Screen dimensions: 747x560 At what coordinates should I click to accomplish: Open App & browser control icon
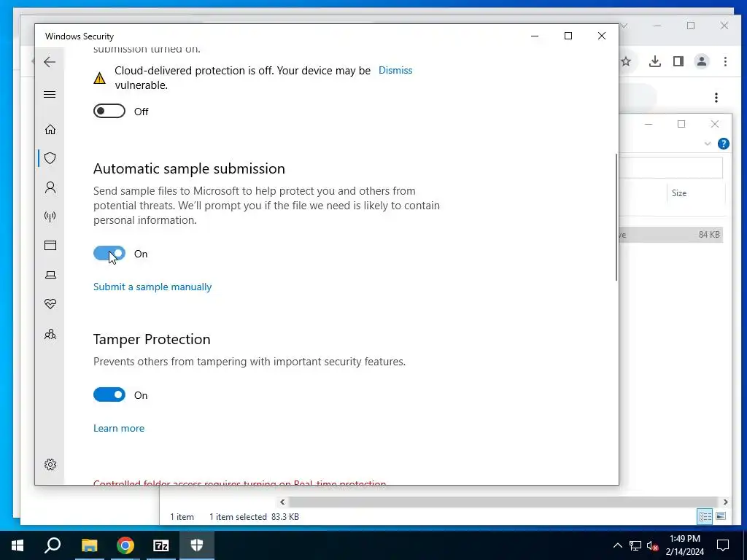50,245
